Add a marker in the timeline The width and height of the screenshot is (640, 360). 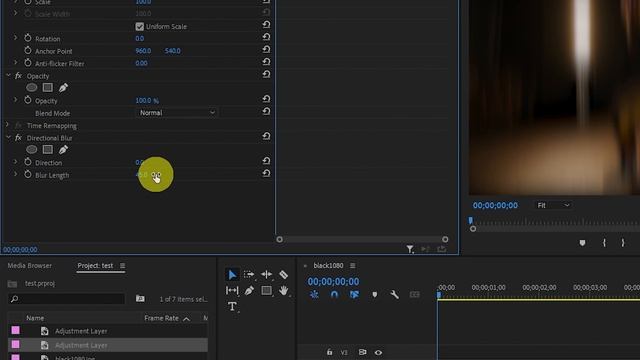[x=374, y=294]
